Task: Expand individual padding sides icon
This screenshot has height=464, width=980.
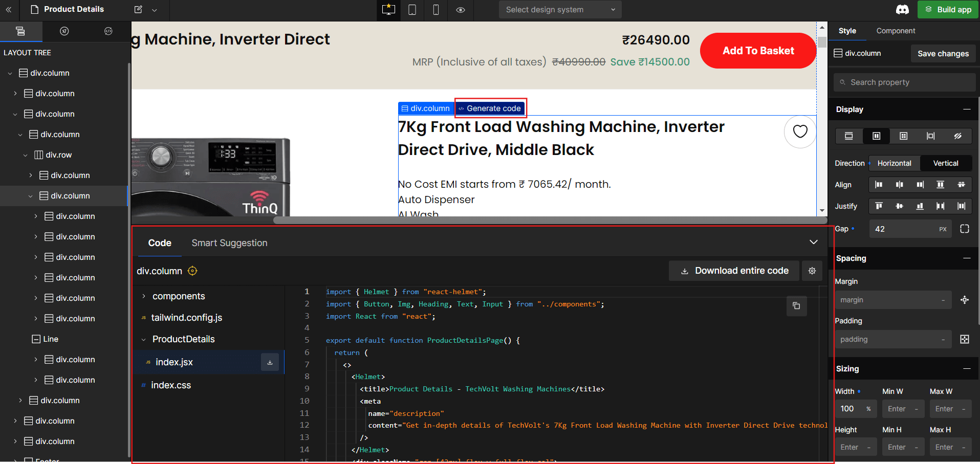Action: click(965, 339)
